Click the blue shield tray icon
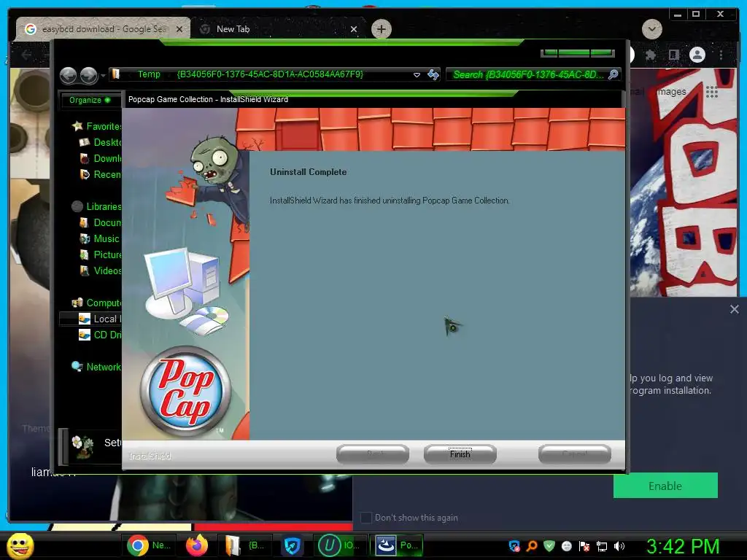747x560 pixels. pyautogui.click(x=514, y=546)
